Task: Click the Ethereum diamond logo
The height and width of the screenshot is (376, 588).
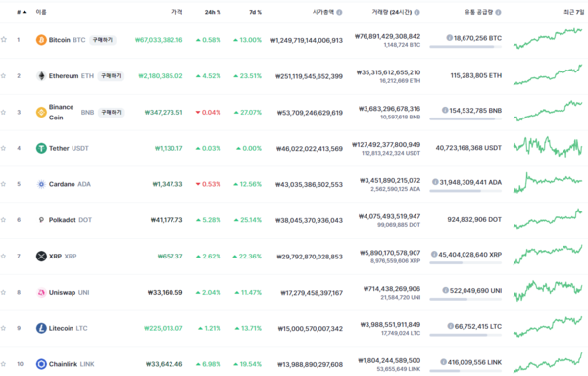Action: coord(41,76)
